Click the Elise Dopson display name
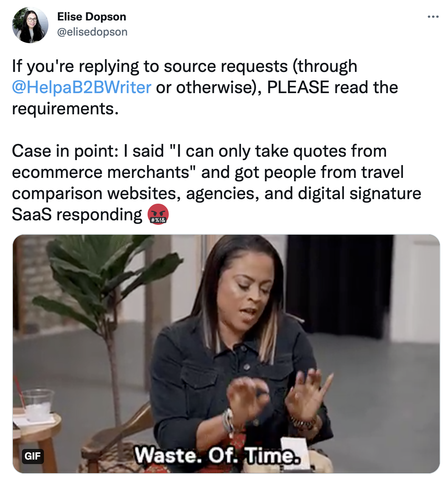 [x=92, y=17]
